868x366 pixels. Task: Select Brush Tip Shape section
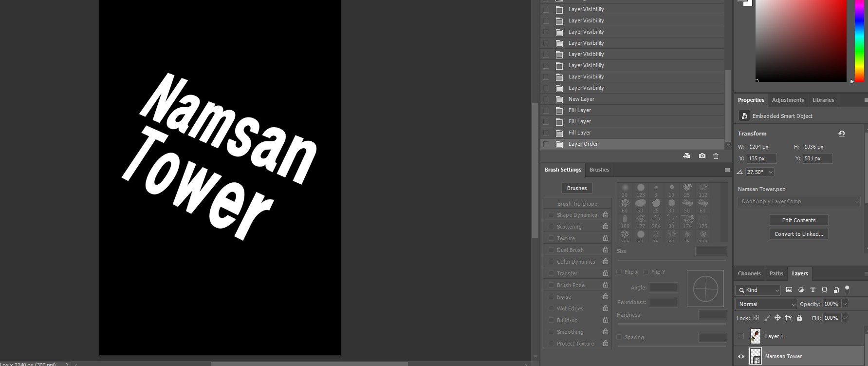(x=577, y=204)
